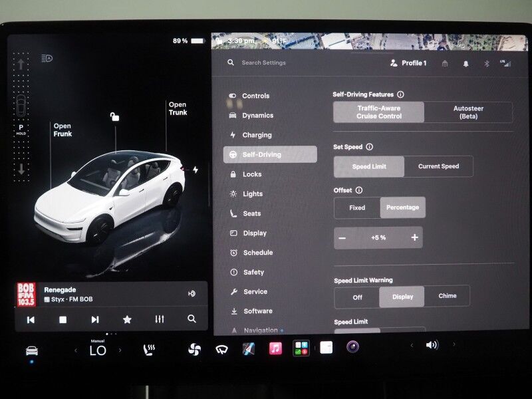Open the Locks settings section
This screenshot has width=532, height=399.
tap(245, 174)
